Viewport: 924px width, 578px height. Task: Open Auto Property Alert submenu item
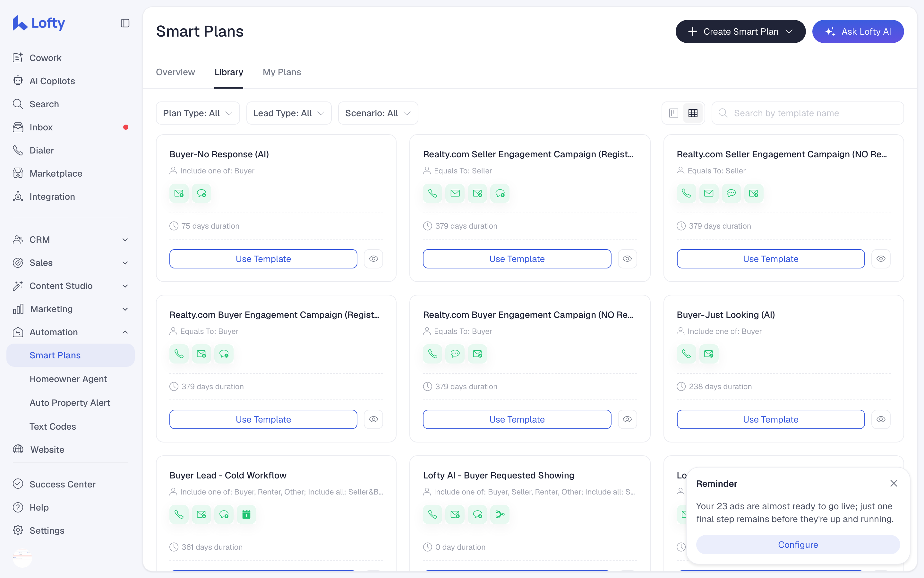71,403
